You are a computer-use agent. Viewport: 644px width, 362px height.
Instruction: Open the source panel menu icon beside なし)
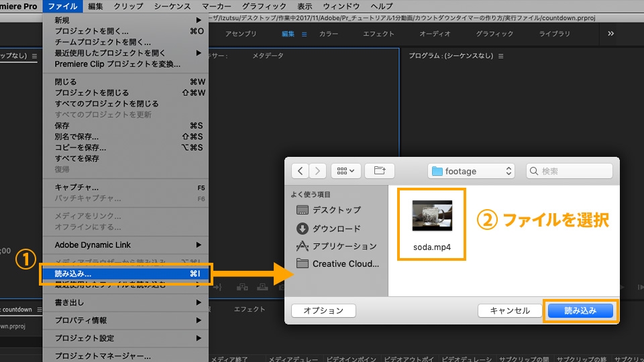pos(34,56)
